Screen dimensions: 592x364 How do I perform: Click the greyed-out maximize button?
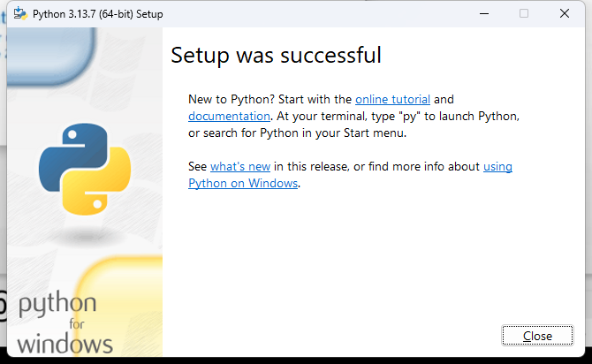click(524, 14)
